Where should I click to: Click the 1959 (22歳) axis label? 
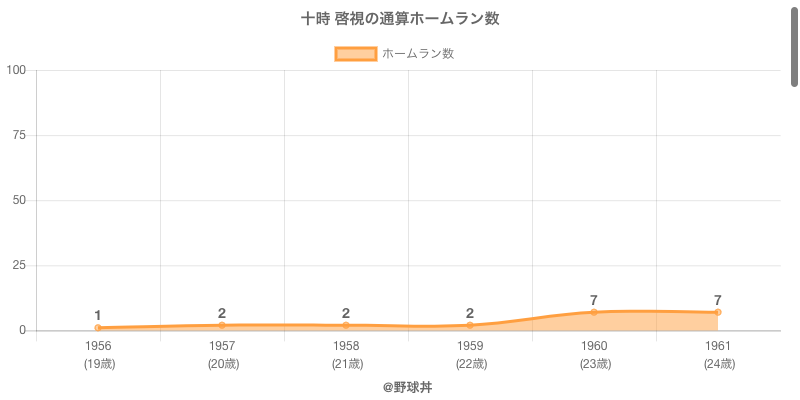pyautogui.click(x=470, y=354)
